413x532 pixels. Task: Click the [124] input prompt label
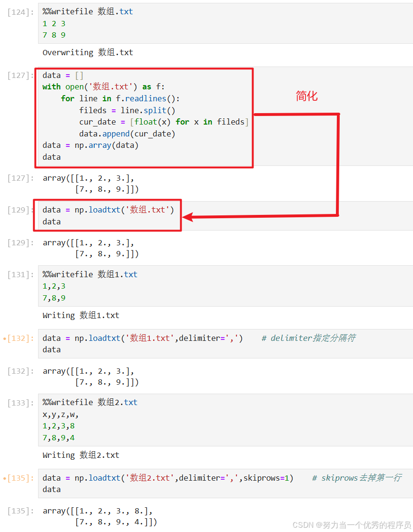pyautogui.click(x=20, y=12)
